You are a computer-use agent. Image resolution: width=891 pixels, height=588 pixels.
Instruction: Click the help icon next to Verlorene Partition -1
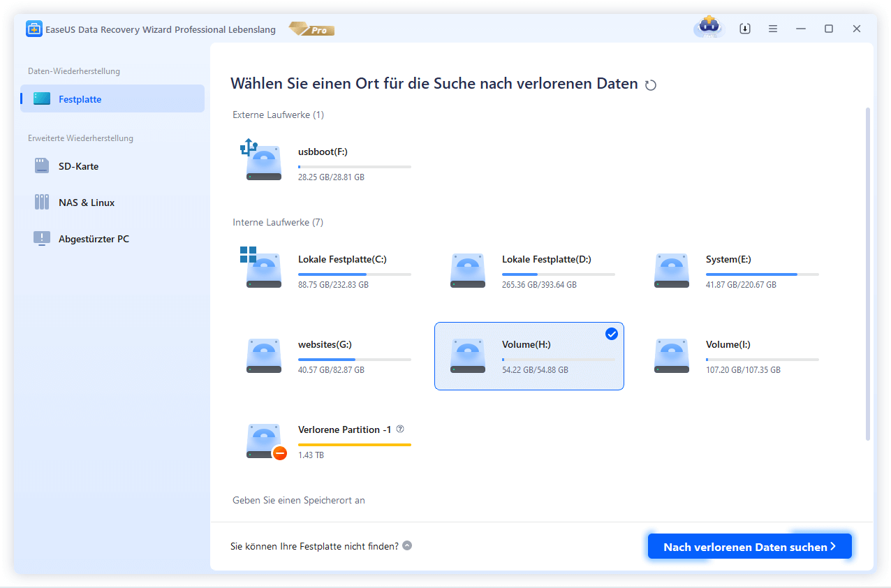tap(400, 429)
